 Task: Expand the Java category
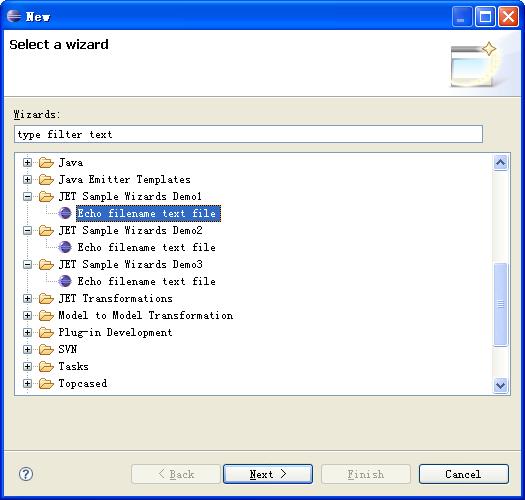coord(27,163)
